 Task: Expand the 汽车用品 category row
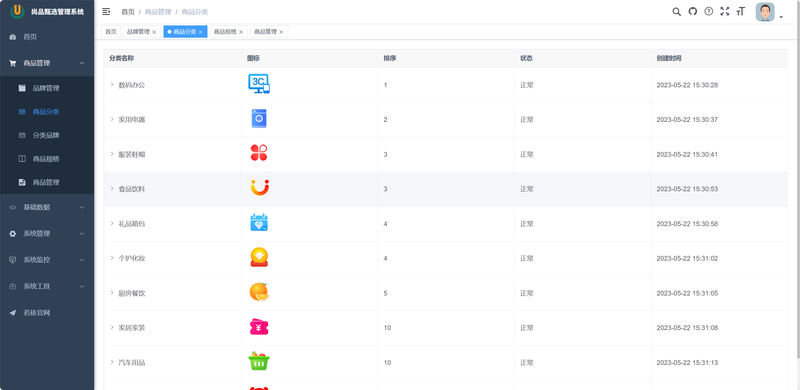tap(112, 362)
